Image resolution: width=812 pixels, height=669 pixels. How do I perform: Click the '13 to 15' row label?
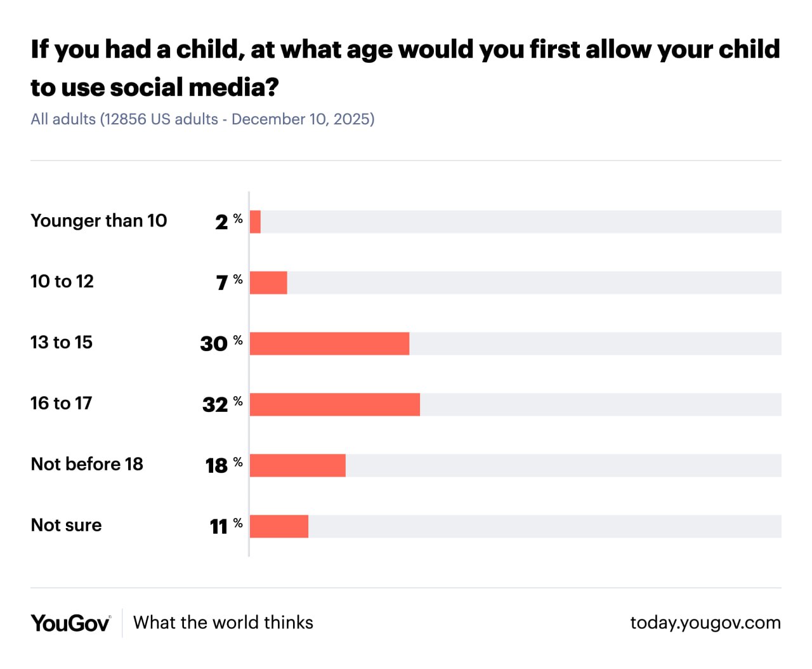(62, 343)
